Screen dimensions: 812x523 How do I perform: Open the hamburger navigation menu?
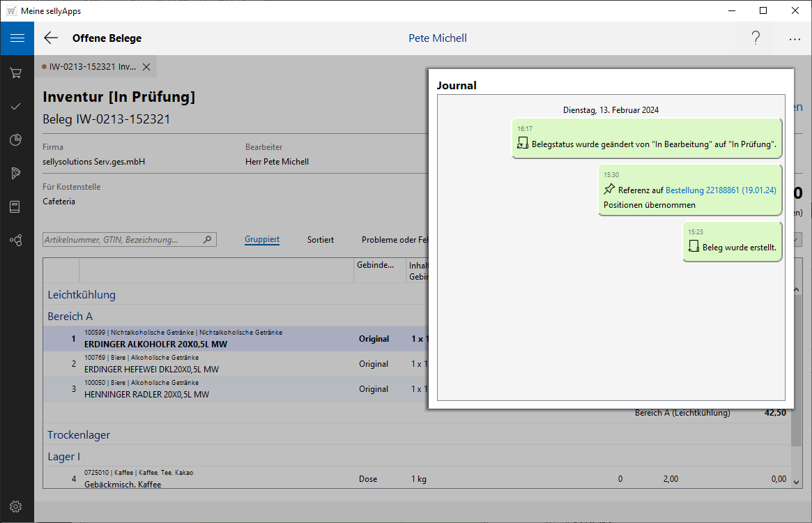[x=17, y=38]
